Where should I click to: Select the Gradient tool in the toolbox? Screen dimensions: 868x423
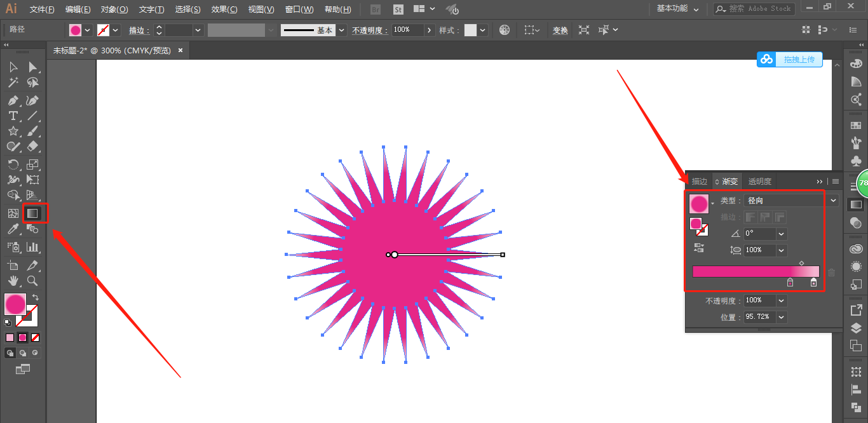pyautogui.click(x=33, y=213)
